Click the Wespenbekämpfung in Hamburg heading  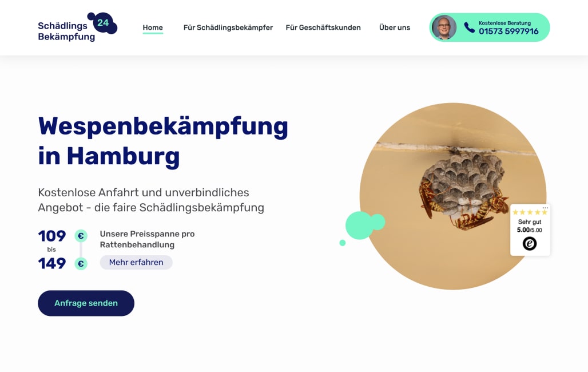click(x=163, y=141)
